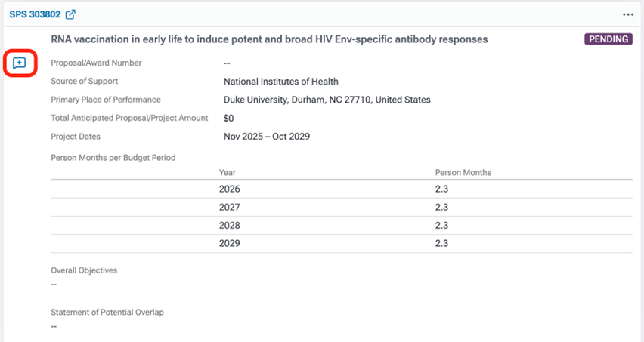The image size is (644, 342).
Task: Click the Nov 2025 – Oct 2029 dates
Action: tap(266, 137)
